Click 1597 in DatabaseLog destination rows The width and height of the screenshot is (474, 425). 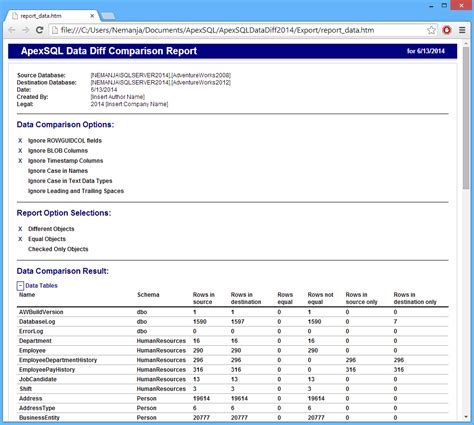[238, 322]
